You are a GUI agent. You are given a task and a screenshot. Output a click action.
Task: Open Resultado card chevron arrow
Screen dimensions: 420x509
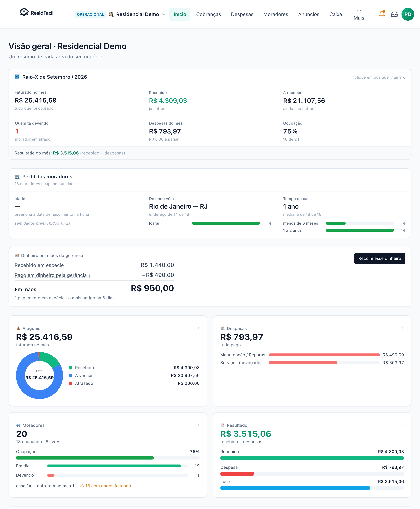click(403, 425)
